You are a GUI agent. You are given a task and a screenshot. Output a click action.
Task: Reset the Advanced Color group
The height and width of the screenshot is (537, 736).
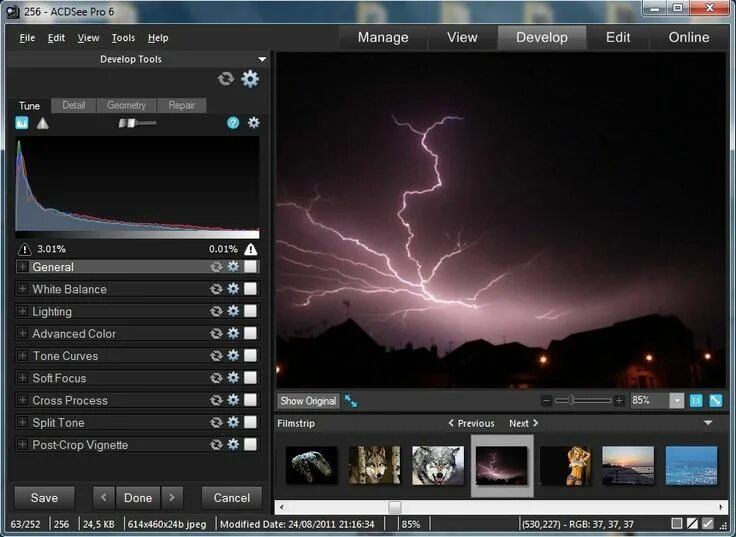[216, 333]
